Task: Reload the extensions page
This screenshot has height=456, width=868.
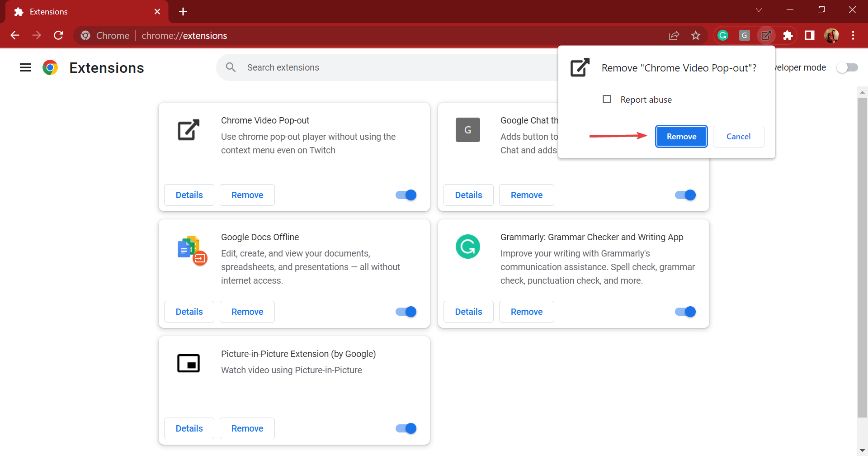Action: pos(58,35)
